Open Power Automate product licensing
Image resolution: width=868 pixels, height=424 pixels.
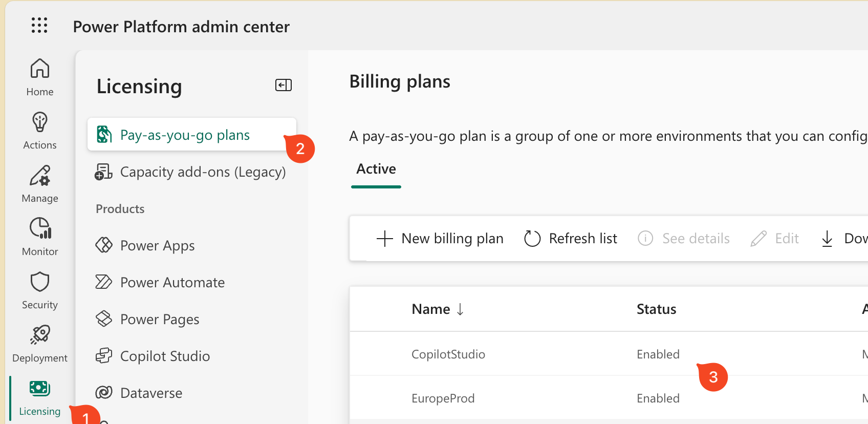172,283
